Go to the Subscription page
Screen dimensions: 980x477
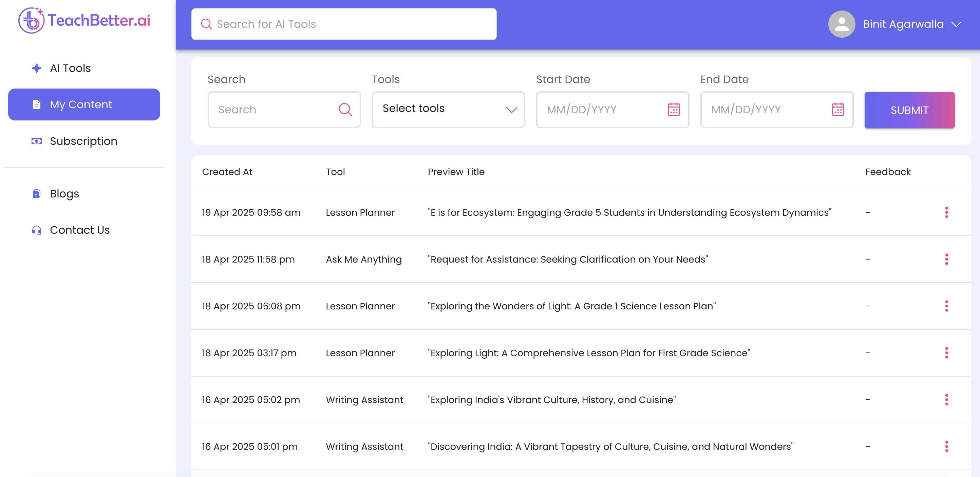tap(83, 141)
